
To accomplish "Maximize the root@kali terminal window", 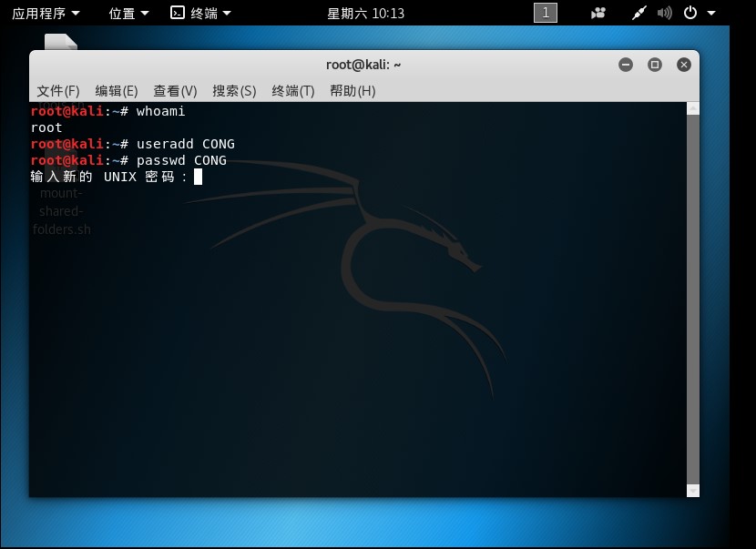I will (654, 65).
